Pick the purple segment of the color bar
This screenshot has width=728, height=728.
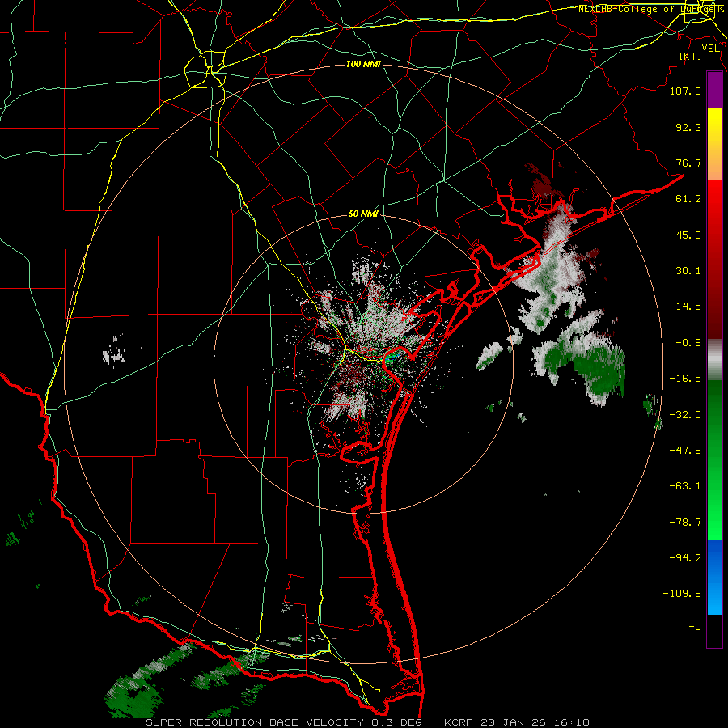[714, 91]
